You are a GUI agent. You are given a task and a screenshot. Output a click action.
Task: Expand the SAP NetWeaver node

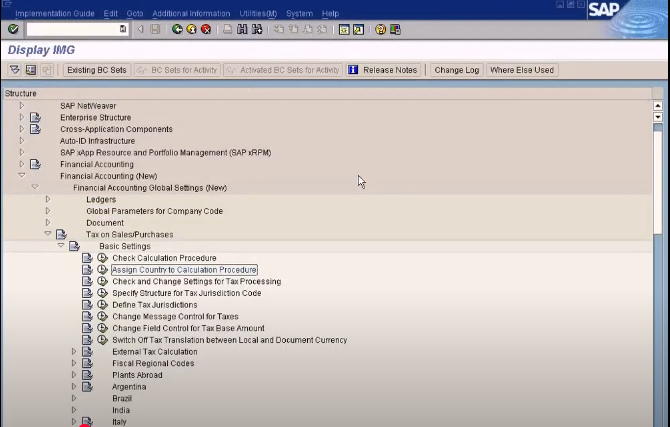coord(22,106)
